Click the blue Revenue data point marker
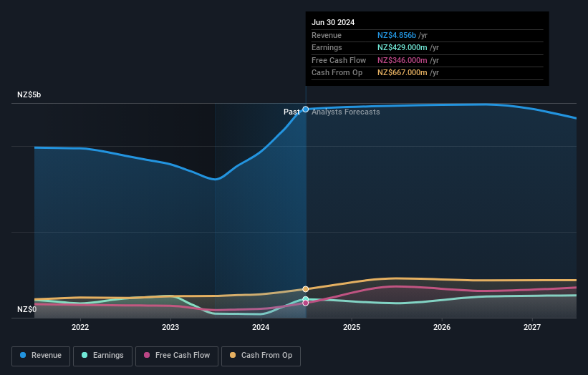The width and height of the screenshot is (588, 375). (x=306, y=109)
